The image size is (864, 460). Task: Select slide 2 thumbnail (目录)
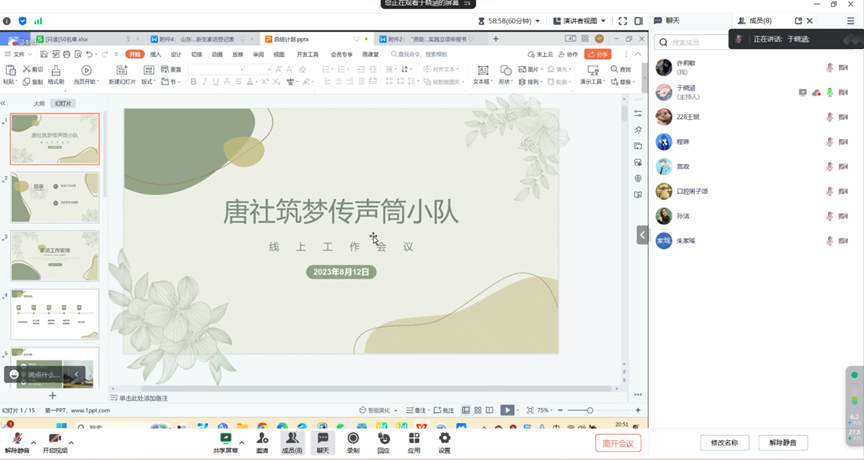click(55, 197)
